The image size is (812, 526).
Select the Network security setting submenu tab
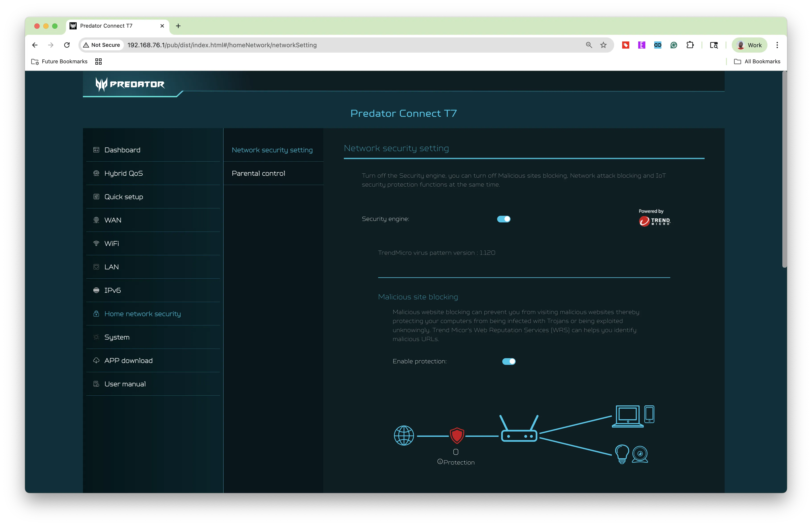[x=273, y=150]
